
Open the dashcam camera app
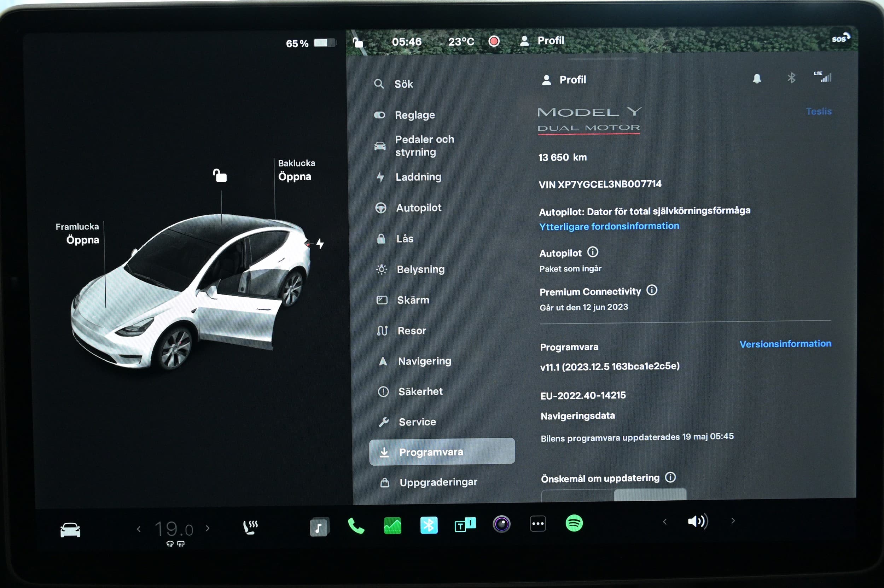[501, 524]
